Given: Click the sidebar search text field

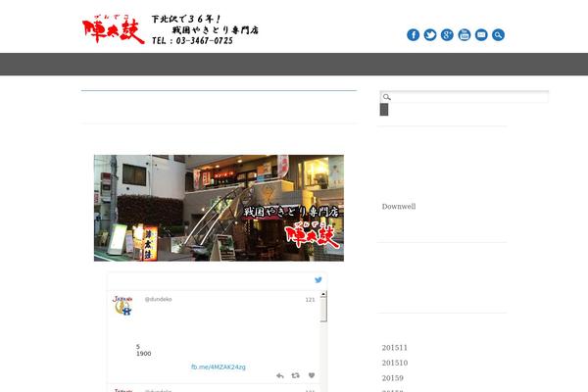Looking at the screenshot, I should click(x=465, y=97).
